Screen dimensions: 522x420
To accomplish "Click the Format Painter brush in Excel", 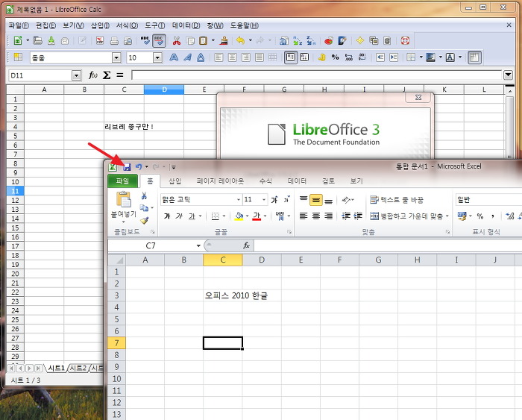I will [x=144, y=220].
